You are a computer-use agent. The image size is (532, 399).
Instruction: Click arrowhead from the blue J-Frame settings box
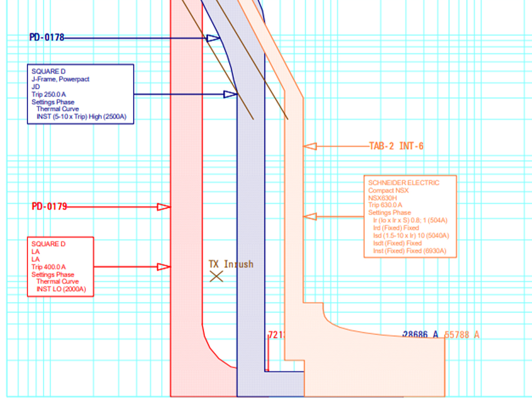click(230, 94)
